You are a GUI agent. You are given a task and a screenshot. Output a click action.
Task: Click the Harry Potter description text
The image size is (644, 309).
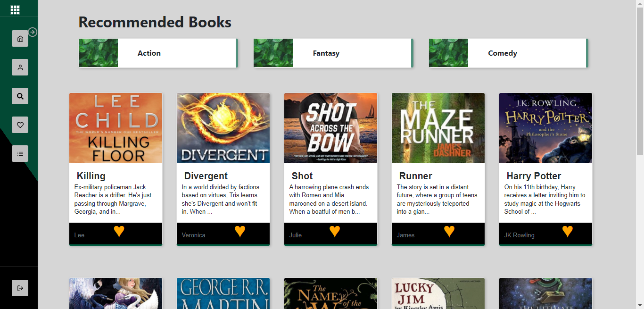click(x=545, y=200)
